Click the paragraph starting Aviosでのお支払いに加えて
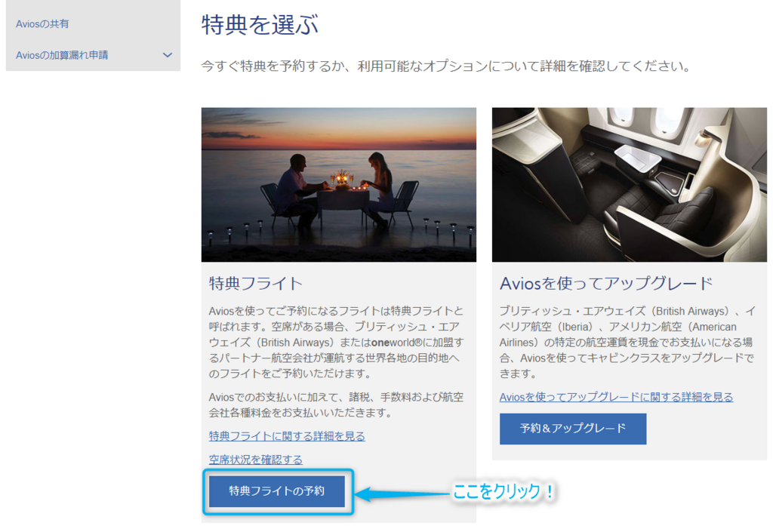773x532 pixels. click(x=336, y=405)
